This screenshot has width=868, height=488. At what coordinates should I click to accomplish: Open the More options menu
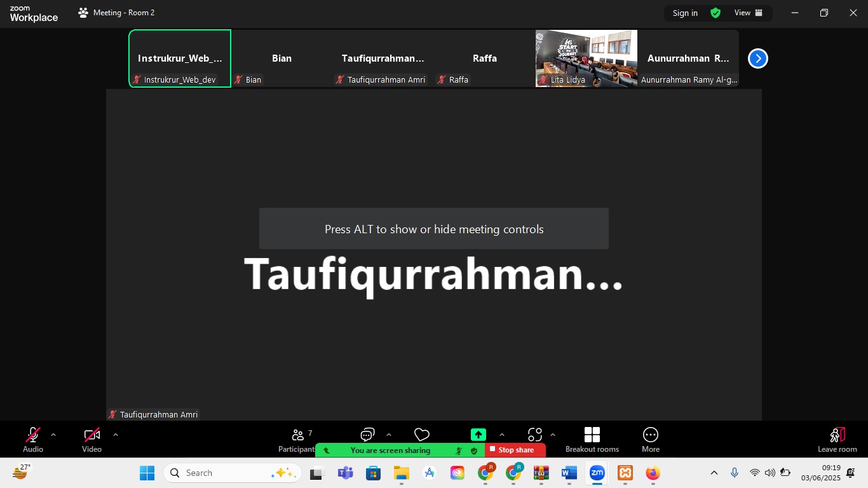[650, 440]
